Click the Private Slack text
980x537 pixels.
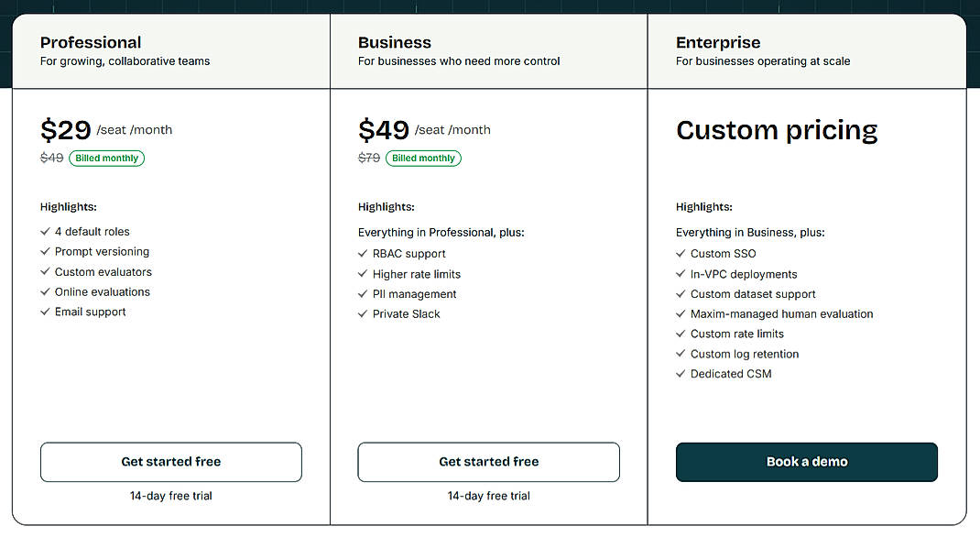407,314
